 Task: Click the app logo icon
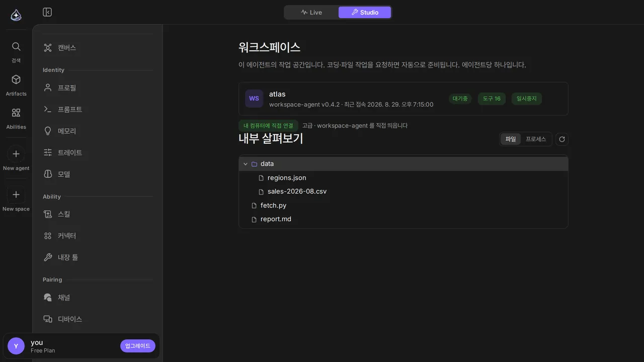pyautogui.click(x=16, y=15)
